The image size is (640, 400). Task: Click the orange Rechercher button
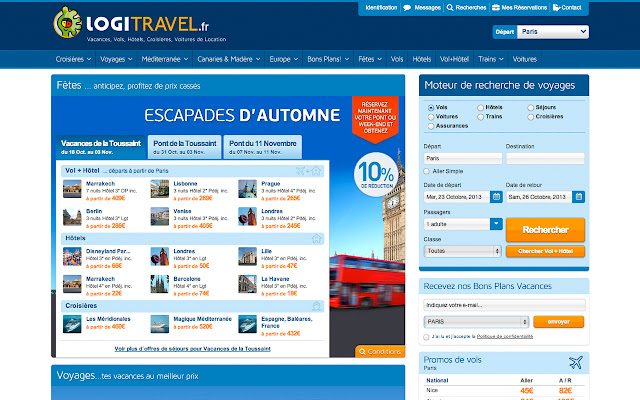pyautogui.click(x=545, y=230)
